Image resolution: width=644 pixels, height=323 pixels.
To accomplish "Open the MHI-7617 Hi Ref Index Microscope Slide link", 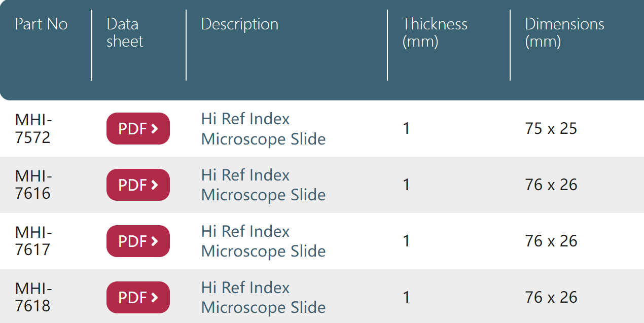I will click(263, 241).
